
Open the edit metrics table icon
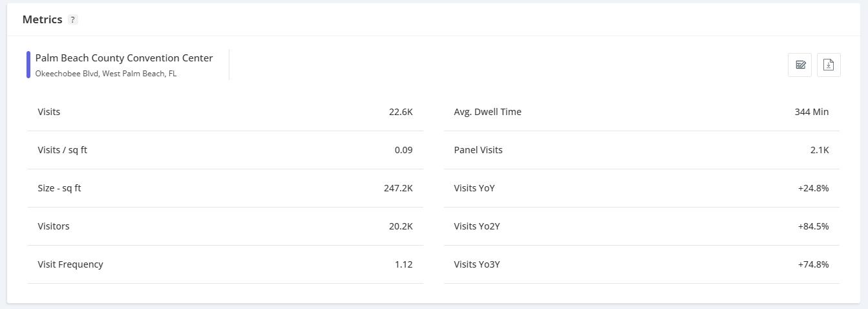800,65
